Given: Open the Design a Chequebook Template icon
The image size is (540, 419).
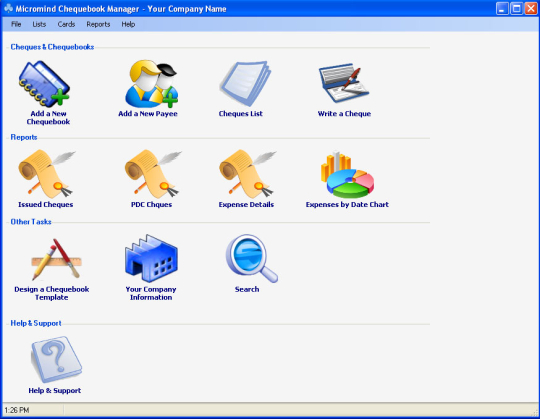Looking at the screenshot, I should [x=56, y=259].
